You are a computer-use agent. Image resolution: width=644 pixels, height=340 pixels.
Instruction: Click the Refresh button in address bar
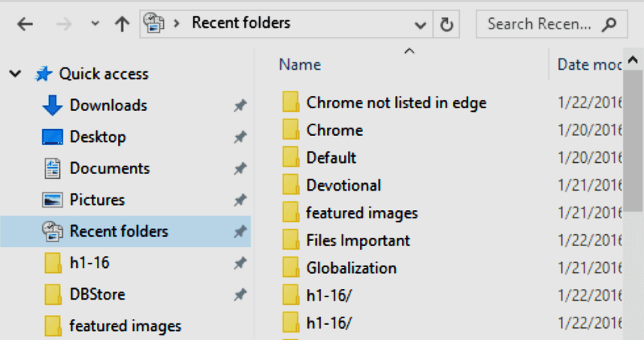pos(446,24)
